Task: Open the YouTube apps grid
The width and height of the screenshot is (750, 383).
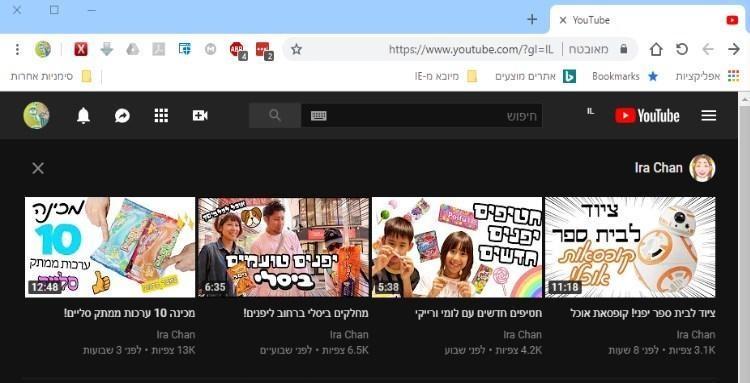Action: (x=161, y=115)
